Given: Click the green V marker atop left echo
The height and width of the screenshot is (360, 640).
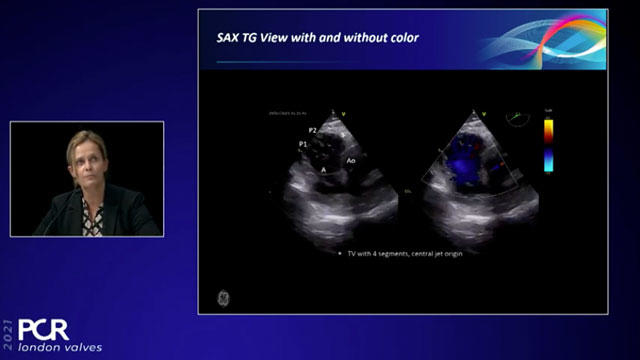Looking at the screenshot, I should (x=343, y=114).
